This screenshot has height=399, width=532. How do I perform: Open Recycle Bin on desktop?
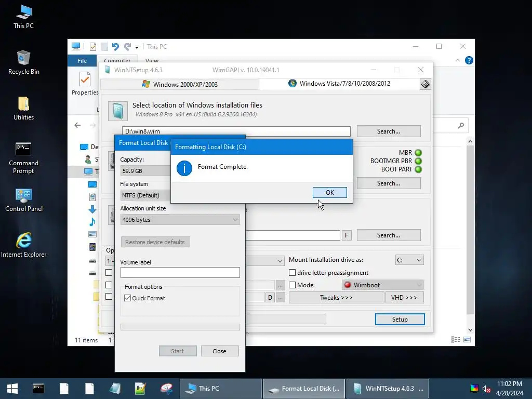pos(23,62)
